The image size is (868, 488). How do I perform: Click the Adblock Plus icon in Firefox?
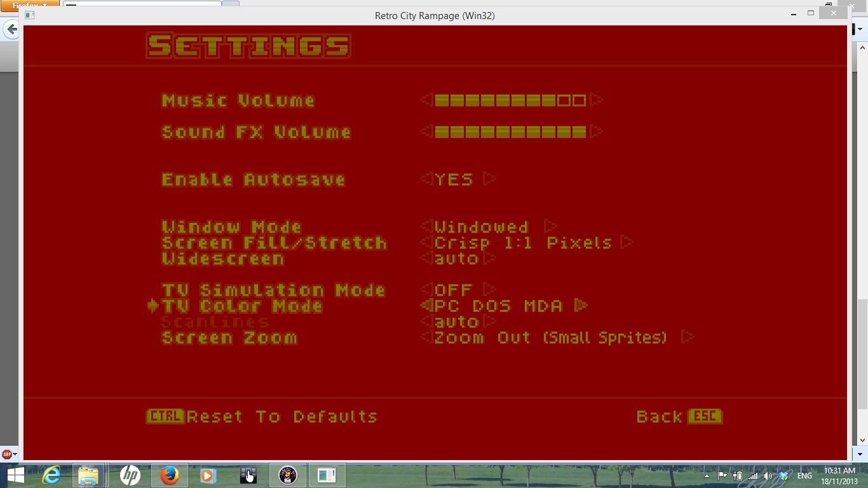(x=7, y=454)
